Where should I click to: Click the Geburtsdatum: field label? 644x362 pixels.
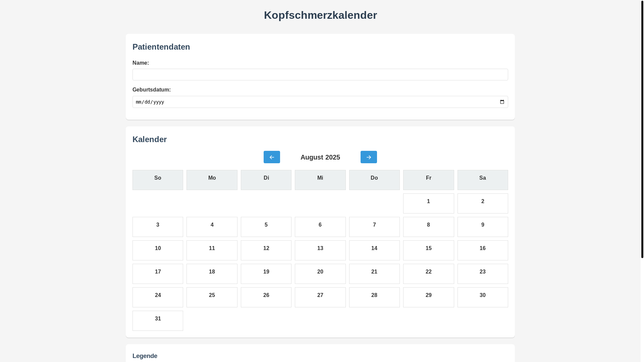(152, 90)
